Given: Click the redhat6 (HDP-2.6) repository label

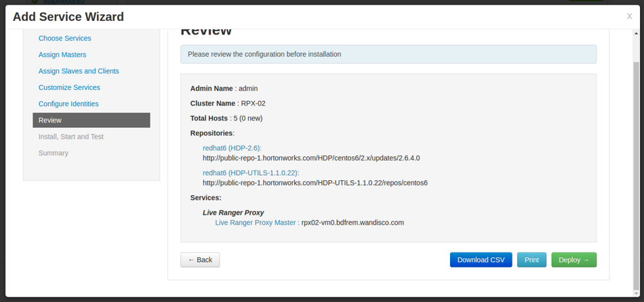Looking at the screenshot, I should tap(232, 148).
